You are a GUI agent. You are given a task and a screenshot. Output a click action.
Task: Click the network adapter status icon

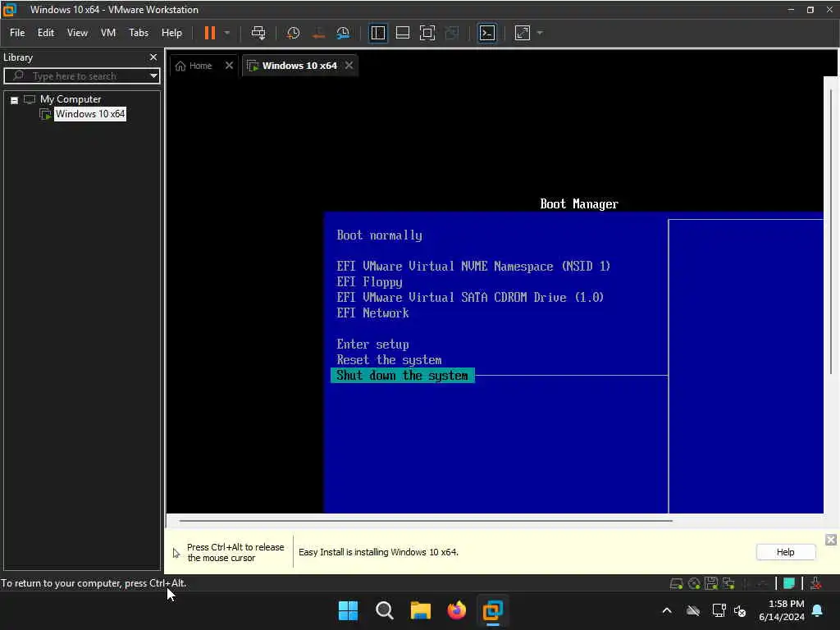728,583
